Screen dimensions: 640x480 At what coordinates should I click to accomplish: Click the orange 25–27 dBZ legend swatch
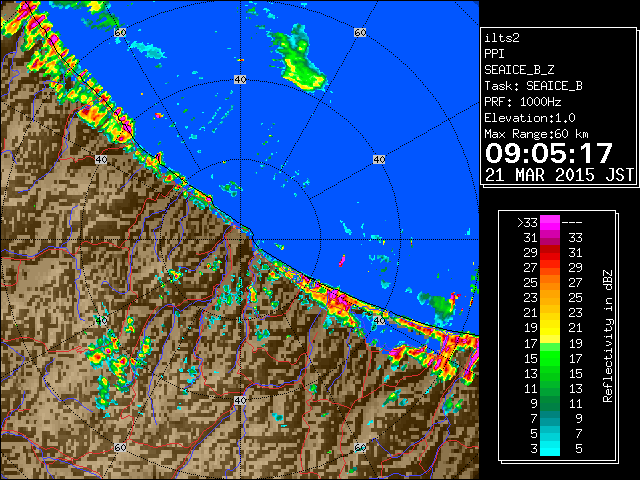[549, 283]
